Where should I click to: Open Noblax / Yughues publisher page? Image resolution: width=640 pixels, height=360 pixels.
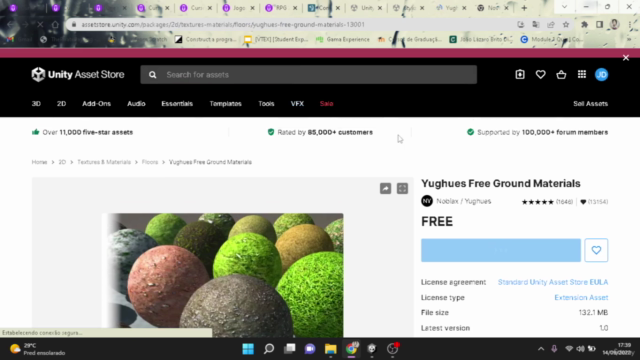click(464, 201)
